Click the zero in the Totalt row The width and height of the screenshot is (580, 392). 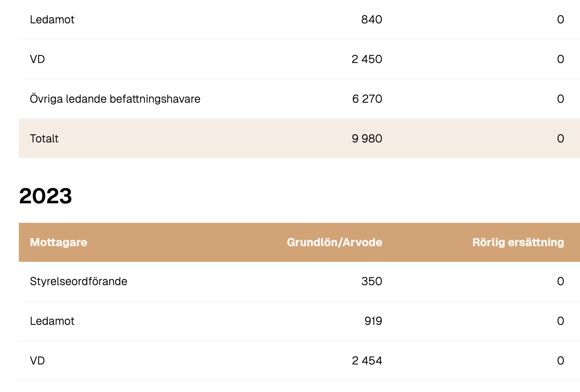click(x=560, y=139)
